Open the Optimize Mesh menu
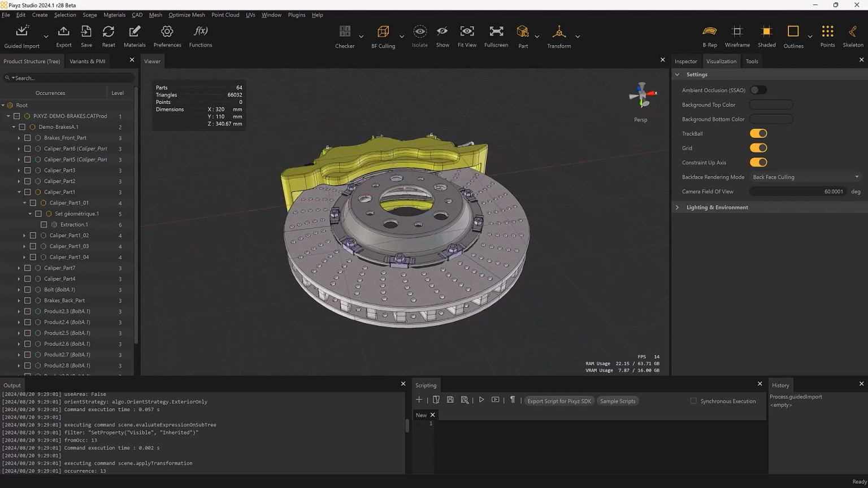This screenshot has width=868, height=488. pos(186,15)
